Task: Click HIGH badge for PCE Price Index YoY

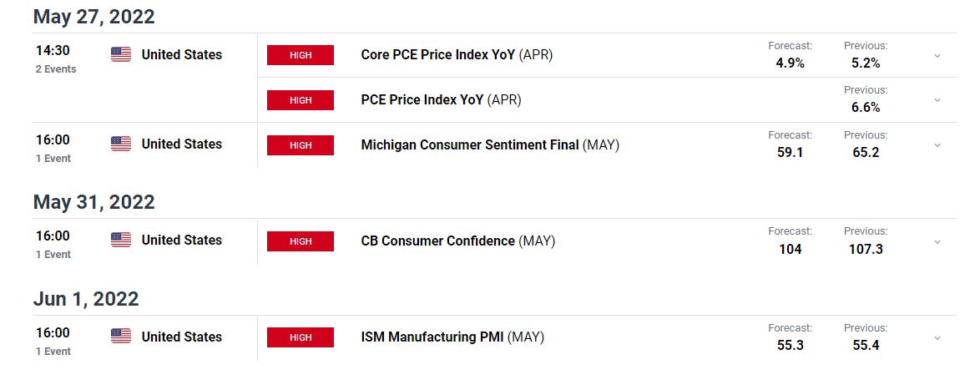Action: tap(301, 100)
